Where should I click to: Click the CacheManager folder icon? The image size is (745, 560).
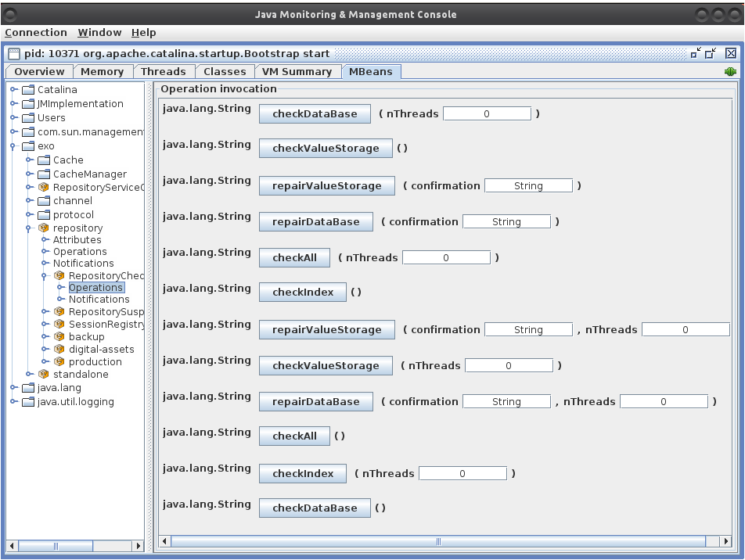point(44,174)
